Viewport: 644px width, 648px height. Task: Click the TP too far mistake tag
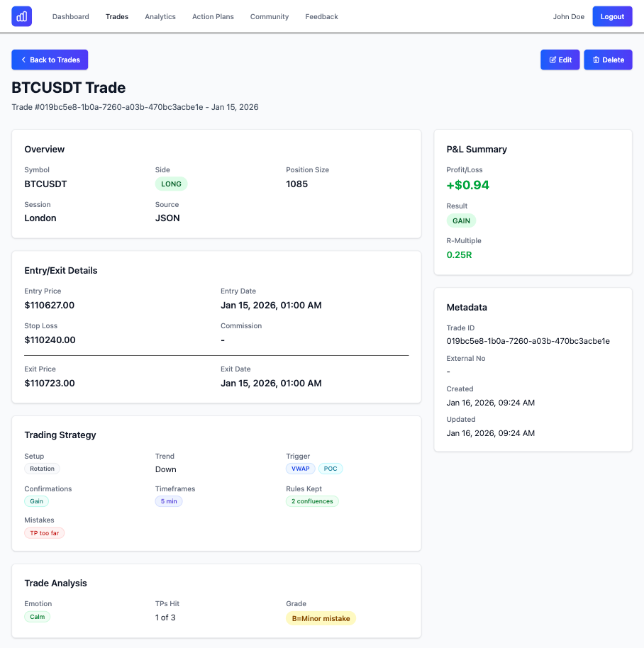[45, 533]
